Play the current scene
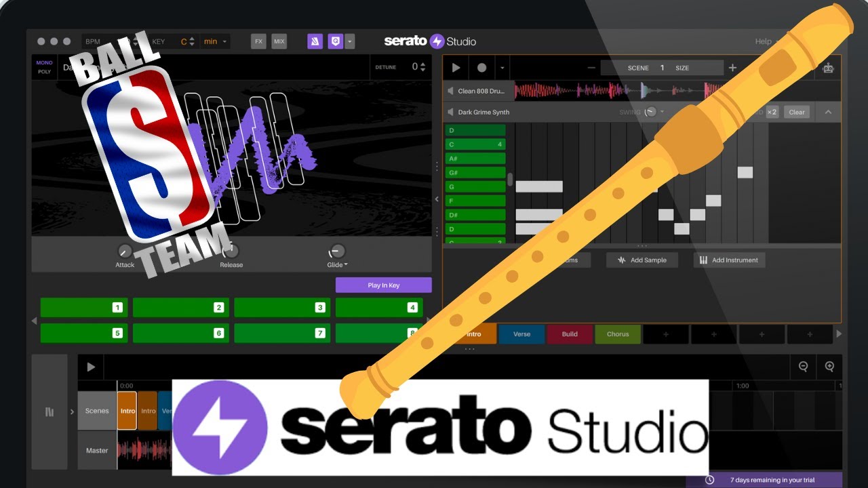Screen dimensions: 868x488 456,68
